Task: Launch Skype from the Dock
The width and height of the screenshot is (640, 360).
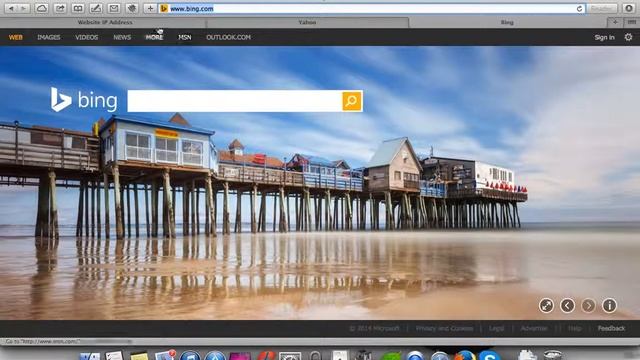Action: coord(490,356)
